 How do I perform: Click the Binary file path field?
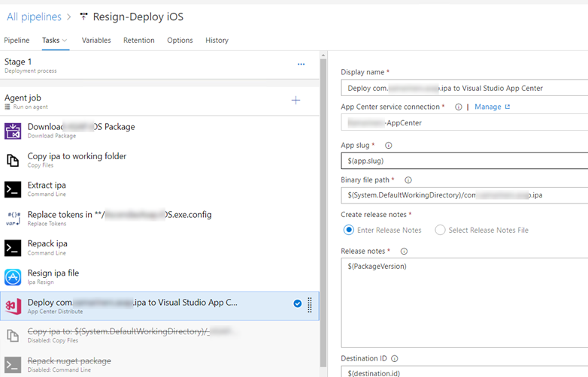464,195
